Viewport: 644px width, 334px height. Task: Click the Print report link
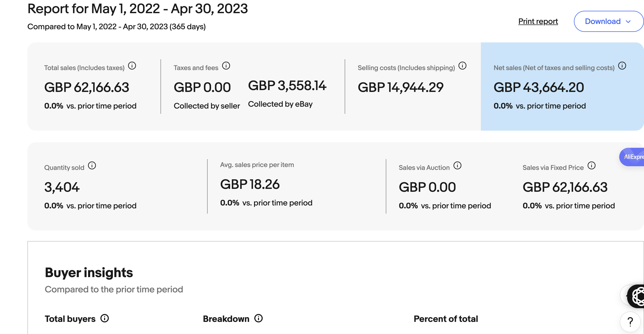pyautogui.click(x=538, y=21)
